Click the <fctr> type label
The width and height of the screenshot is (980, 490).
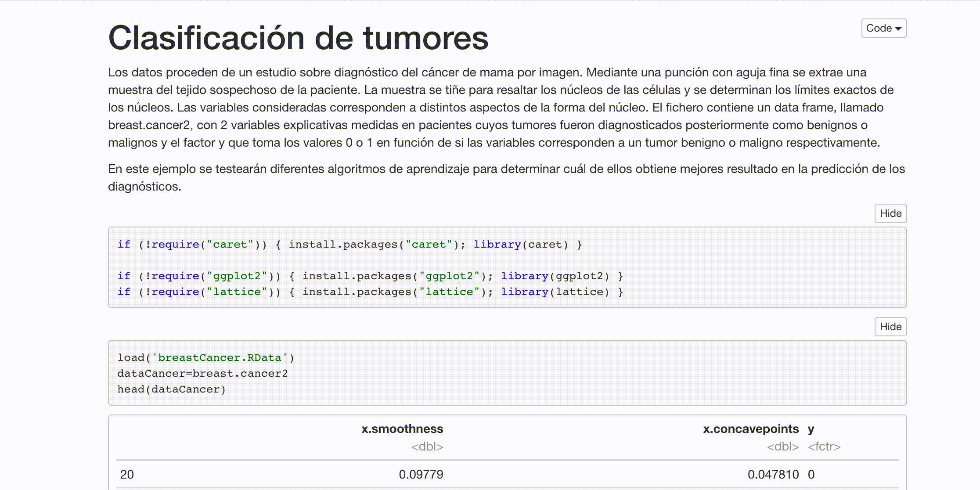coord(824,447)
